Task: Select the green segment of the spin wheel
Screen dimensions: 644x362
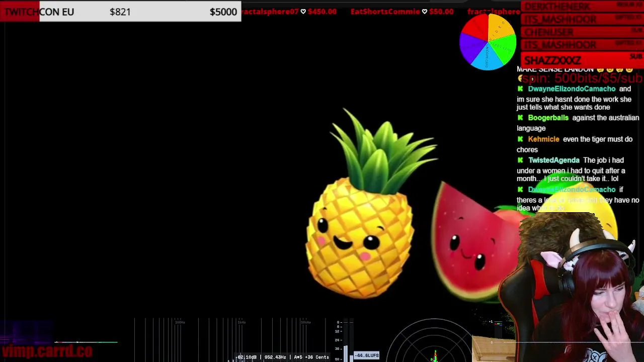Action: 505,49
